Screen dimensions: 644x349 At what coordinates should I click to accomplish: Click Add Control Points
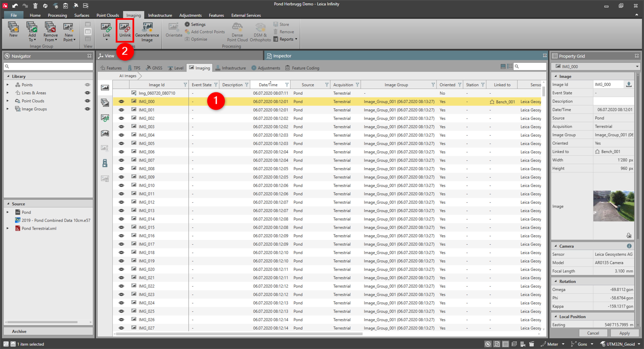pyautogui.click(x=205, y=32)
